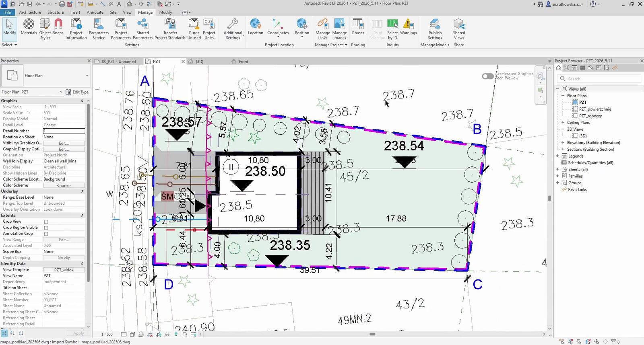Expand the Sheets (all) node

557,169
